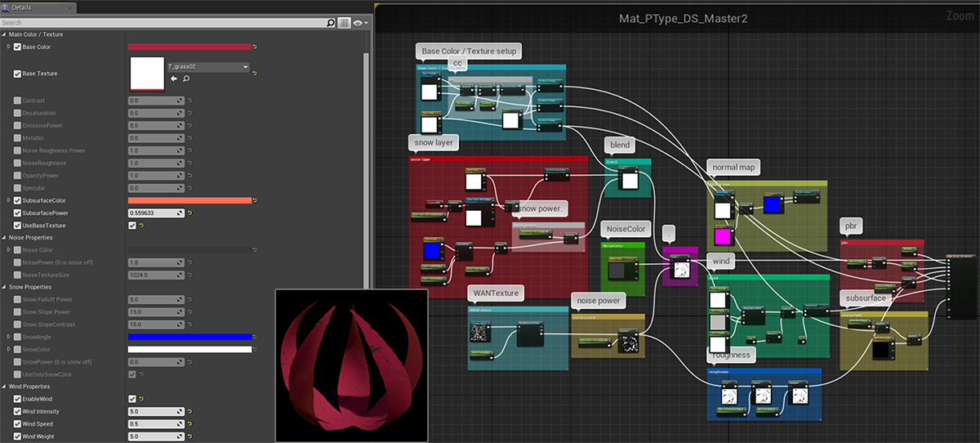Uncheck the Wind Speed override checkbox

(x=17, y=424)
